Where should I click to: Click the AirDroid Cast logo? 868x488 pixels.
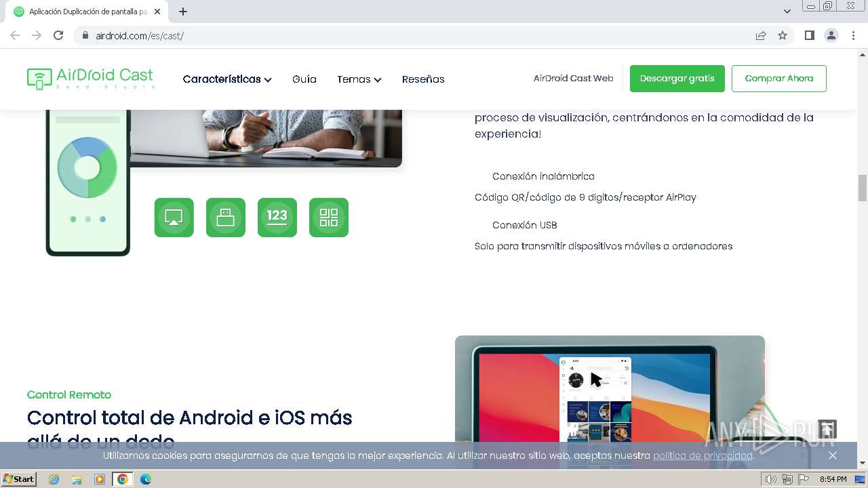coord(90,79)
